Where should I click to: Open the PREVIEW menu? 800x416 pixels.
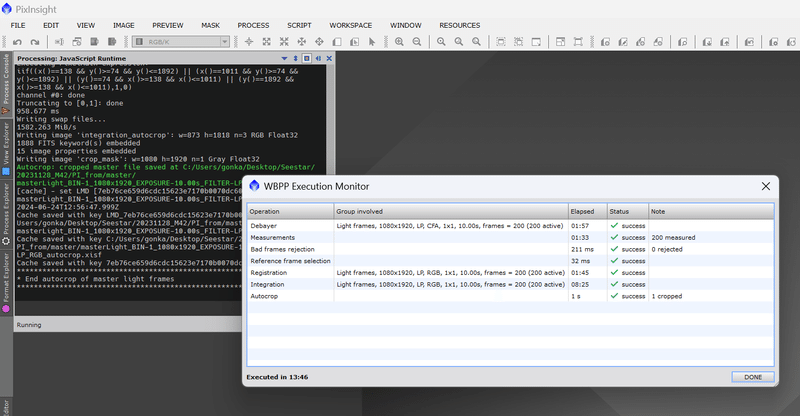point(168,25)
